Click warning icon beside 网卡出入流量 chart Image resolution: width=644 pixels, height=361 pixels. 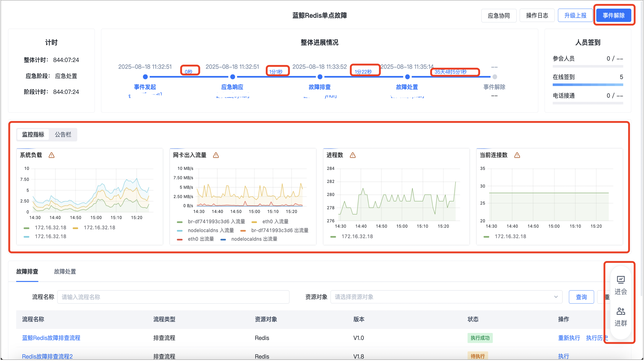216,155
